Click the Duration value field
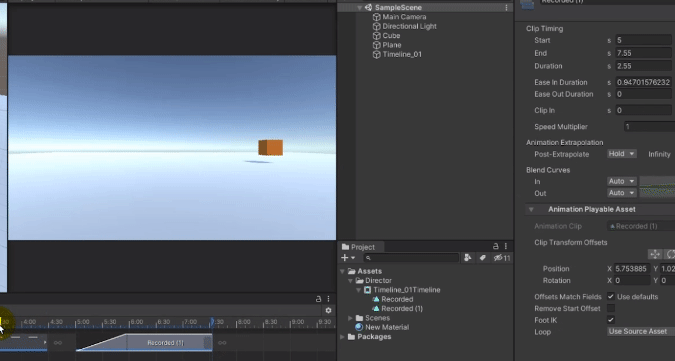 coord(643,66)
